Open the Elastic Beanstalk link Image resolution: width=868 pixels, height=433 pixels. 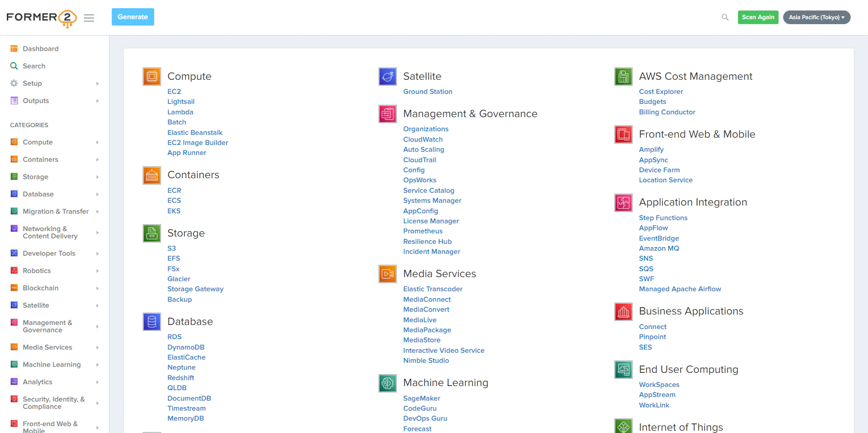pos(195,133)
